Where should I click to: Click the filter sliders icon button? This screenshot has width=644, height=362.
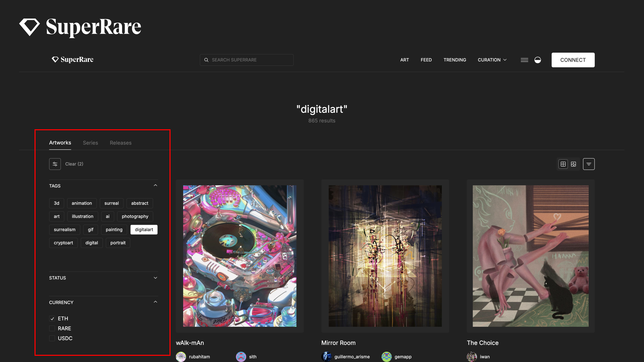(x=55, y=164)
